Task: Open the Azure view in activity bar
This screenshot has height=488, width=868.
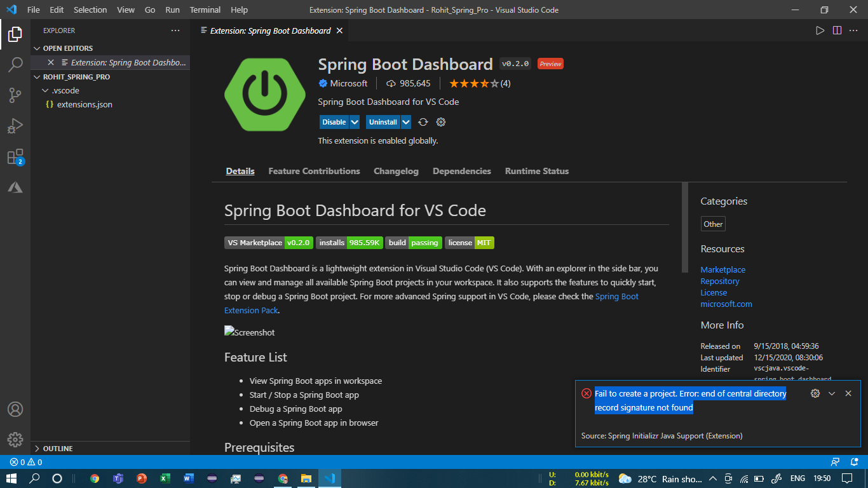Action: (x=15, y=187)
